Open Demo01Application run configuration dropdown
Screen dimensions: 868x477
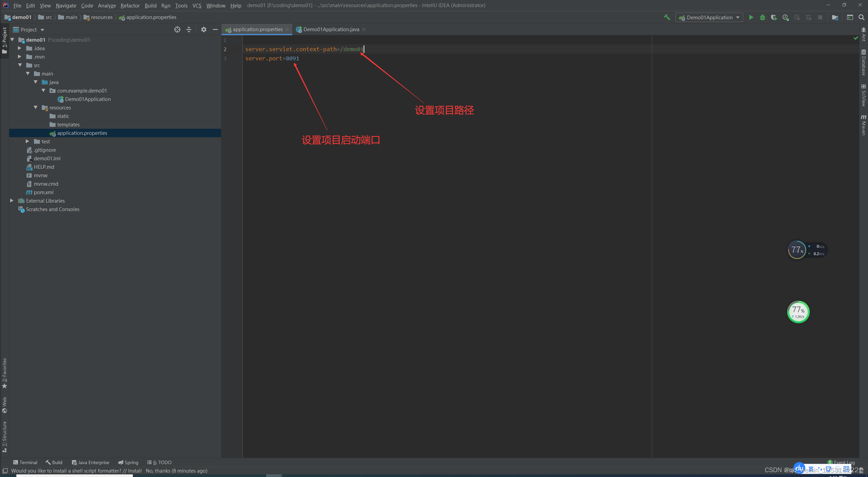tap(709, 17)
